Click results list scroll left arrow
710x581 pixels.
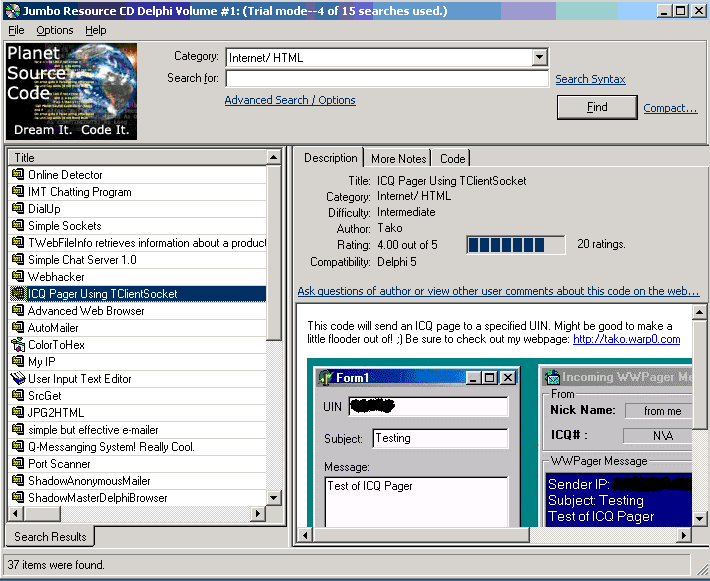tap(16, 514)
